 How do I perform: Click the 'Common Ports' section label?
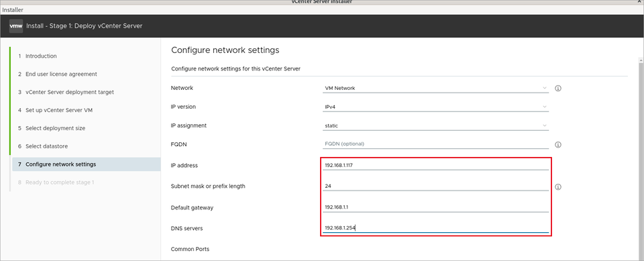190,249
